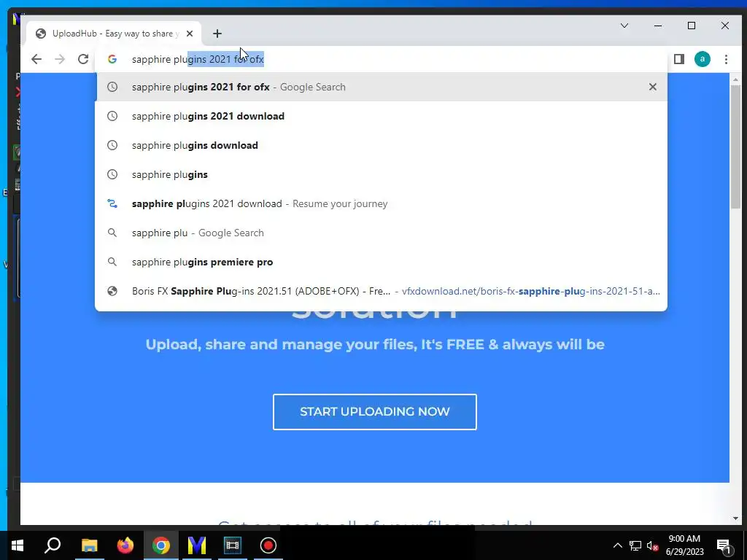Click the forward navigation arrow

(60, 59)
